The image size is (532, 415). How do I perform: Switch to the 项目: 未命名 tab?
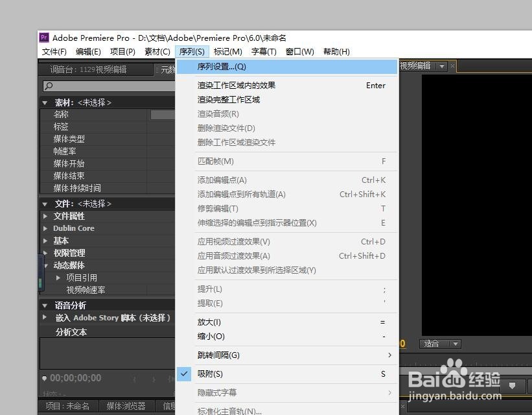pyautogui.click(x=67, y=406)
